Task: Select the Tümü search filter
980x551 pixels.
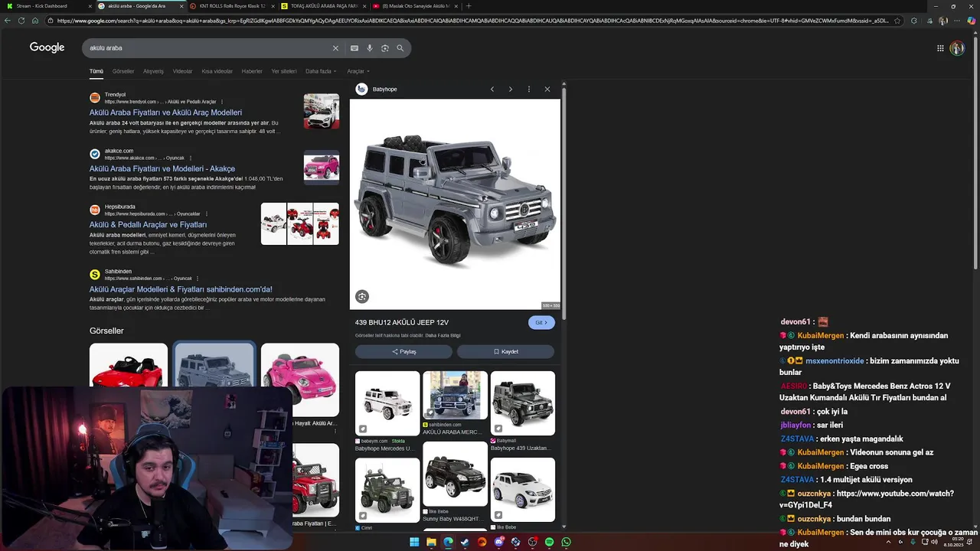Action: pyautogui.click(x=96, y=71)
